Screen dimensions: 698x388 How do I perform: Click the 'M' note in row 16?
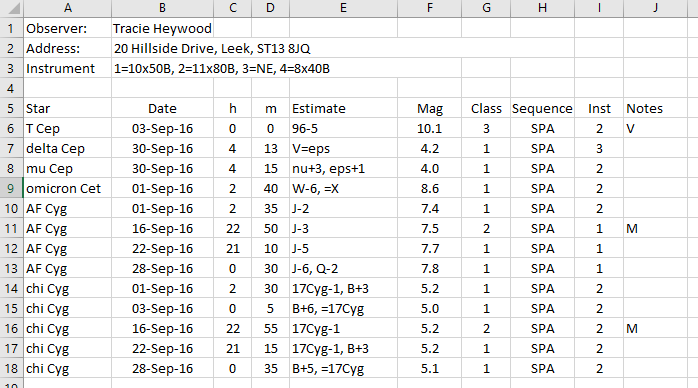(x=655, y=328)
